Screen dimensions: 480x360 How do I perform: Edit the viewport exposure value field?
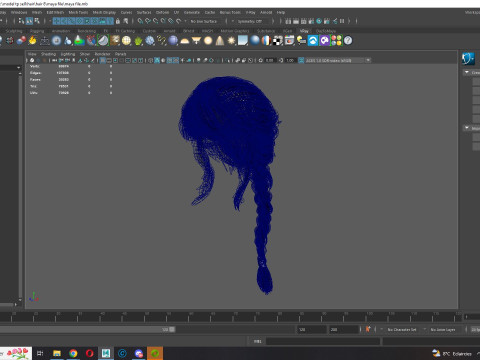click(270, 60)
